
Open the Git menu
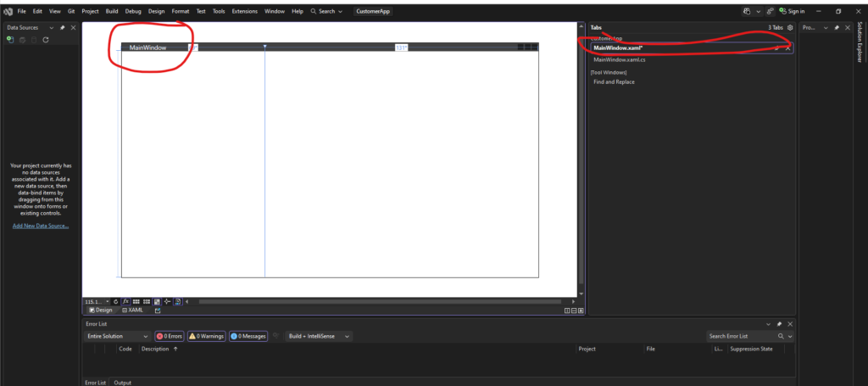pyautogui.click(x=71, y=11)
